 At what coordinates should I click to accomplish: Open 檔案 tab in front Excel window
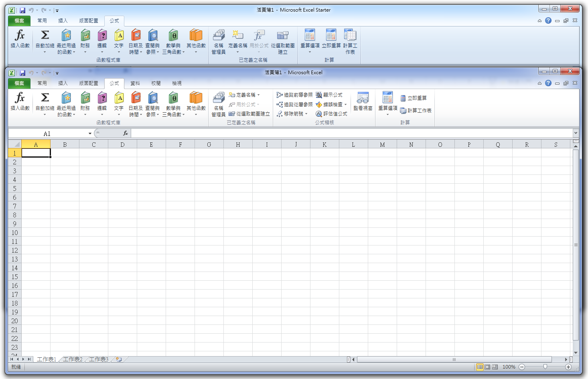[x=19, y=83]
